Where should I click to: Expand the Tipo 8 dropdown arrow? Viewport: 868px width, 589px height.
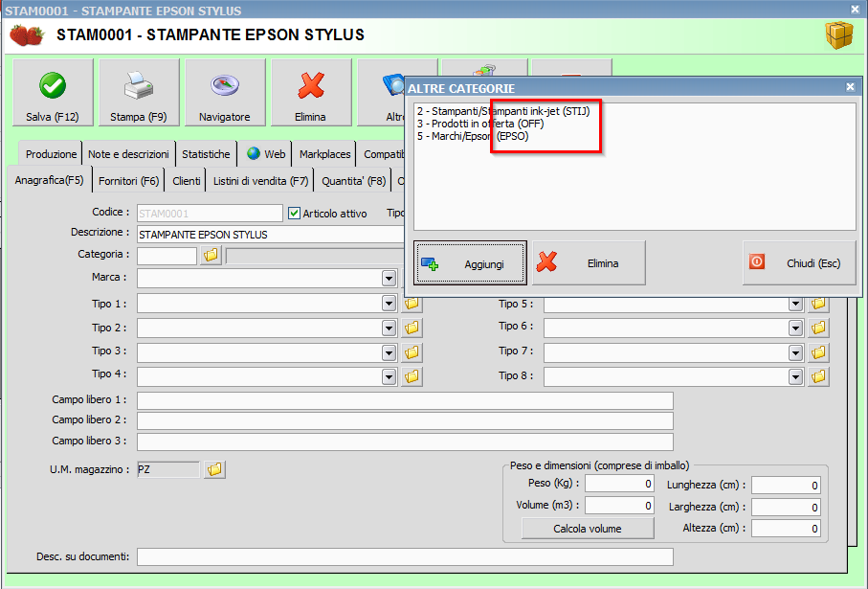coord(795,376)
